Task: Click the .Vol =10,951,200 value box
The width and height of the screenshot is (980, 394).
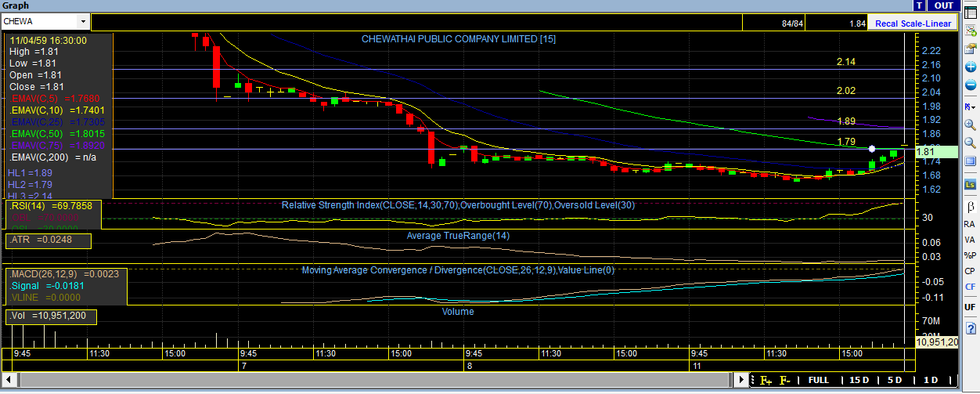Action: [52, 316]
